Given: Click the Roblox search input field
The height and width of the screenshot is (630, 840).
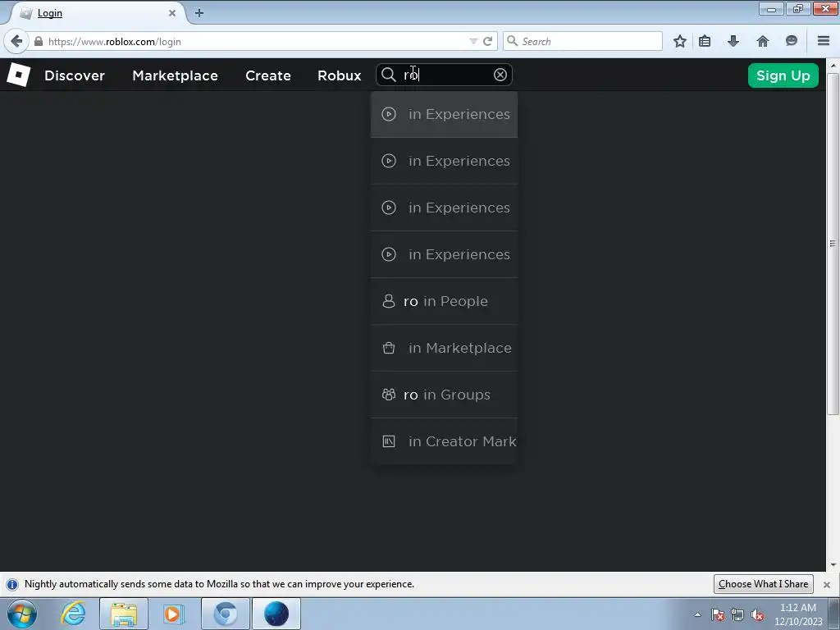Looking at the screenshot, I should (x=445, y=75).
